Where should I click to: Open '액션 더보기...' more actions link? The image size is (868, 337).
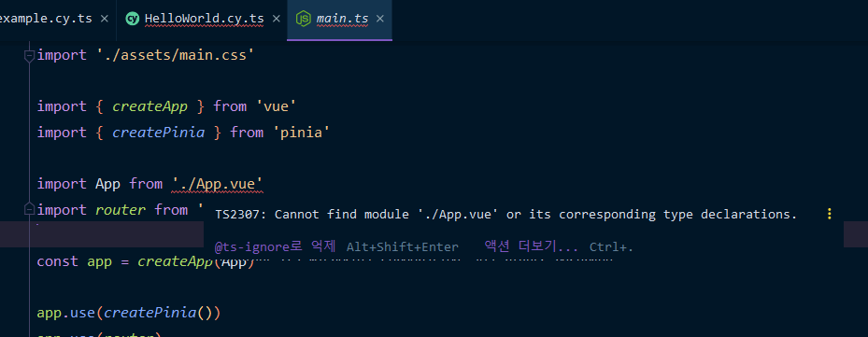click(x=532, y=246)
